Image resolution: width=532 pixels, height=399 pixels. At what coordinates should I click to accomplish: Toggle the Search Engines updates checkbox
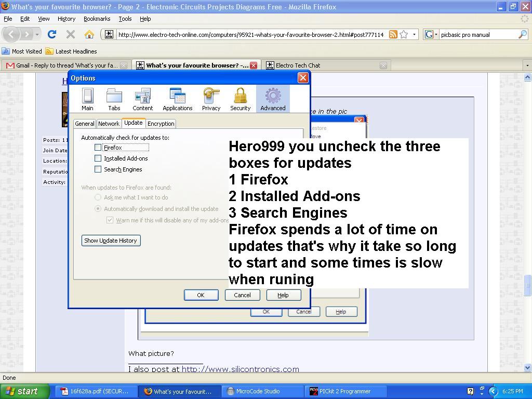[x=98, y=169]
